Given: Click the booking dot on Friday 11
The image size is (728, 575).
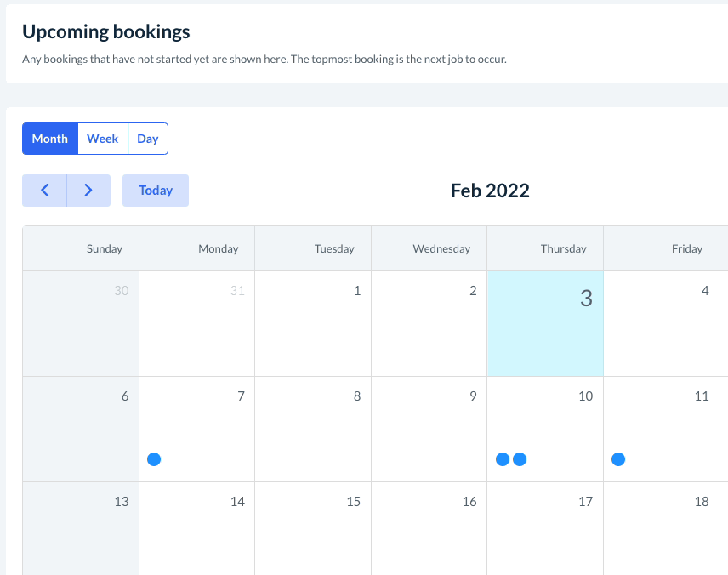Looking at the screenshot, I should coord(618,459).
